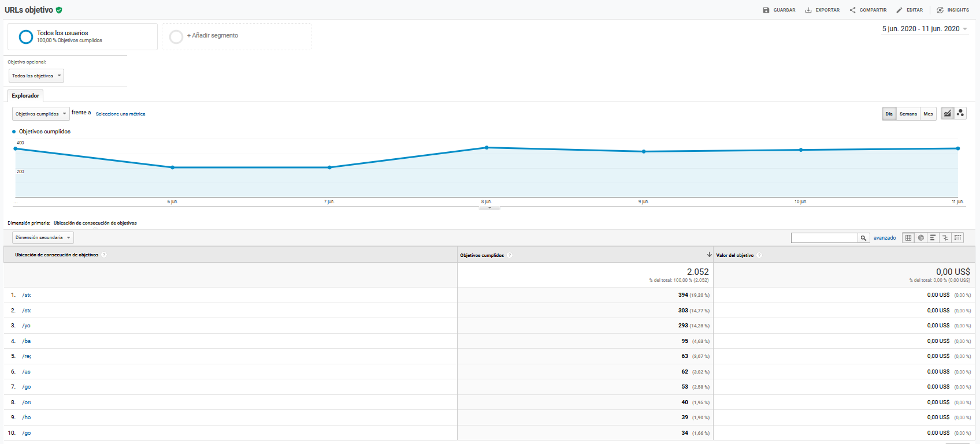980x444 pixels.
Task: Click the chart data point for 7 jun.
Action: pyautogui.click(x=329, y=167)
